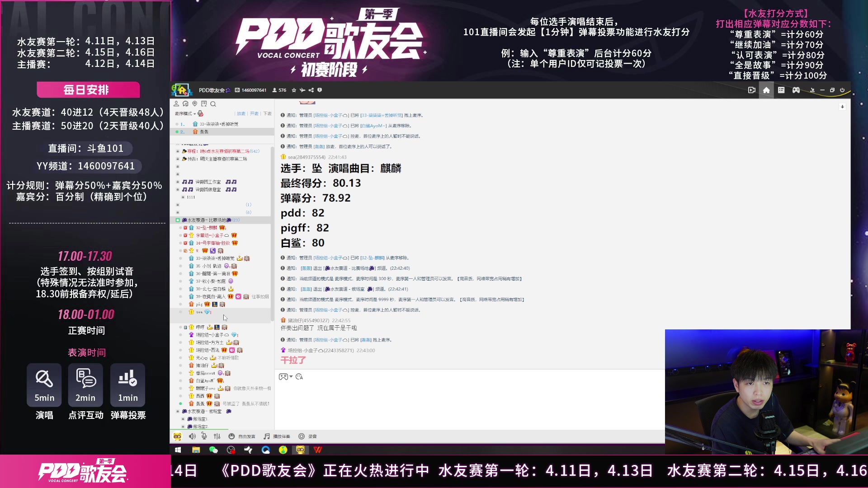Expand the 评委团工作室 channel

pos(209,182)
